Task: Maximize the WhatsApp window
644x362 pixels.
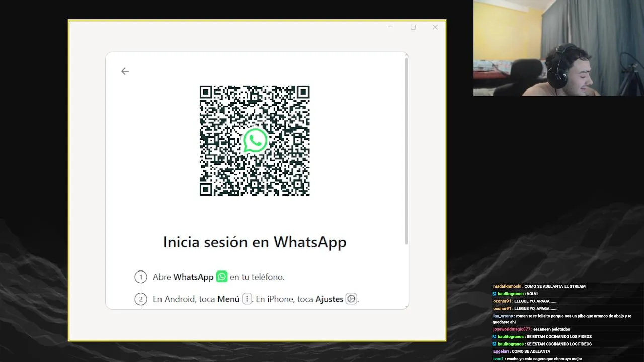Action: 413,27
